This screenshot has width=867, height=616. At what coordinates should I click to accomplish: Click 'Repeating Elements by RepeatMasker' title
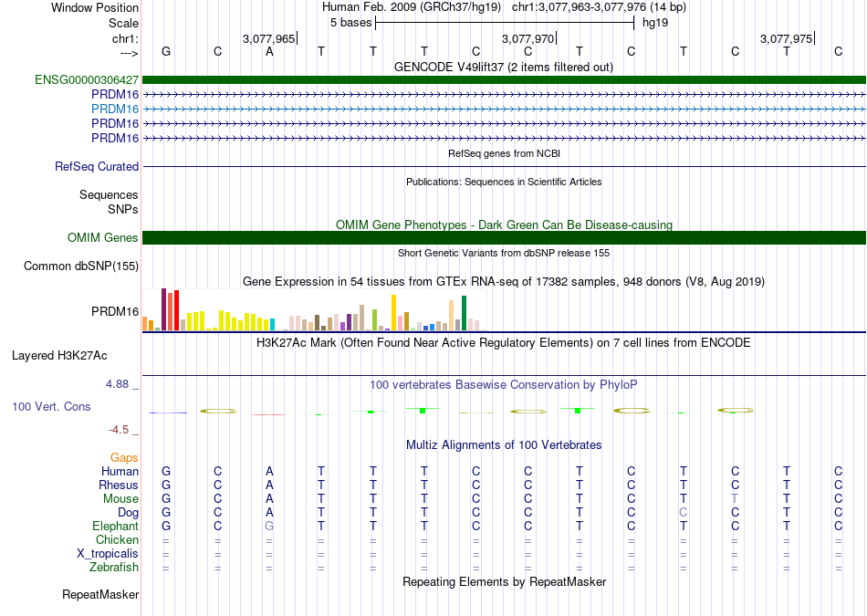[x=504, y=581]
